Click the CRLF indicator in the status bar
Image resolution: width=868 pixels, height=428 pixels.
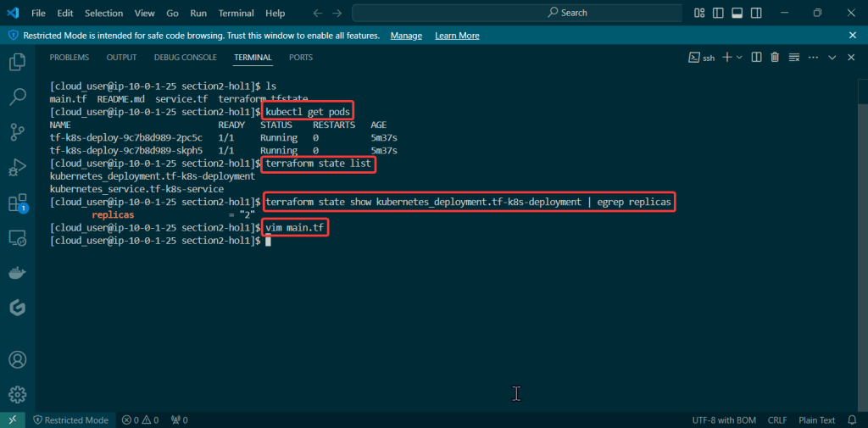coord(777,420)
